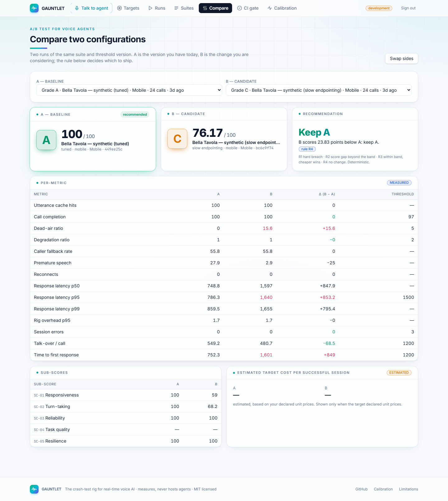Click the Responsiveness sub-score row
448x501 pixels.
[126, 395]
